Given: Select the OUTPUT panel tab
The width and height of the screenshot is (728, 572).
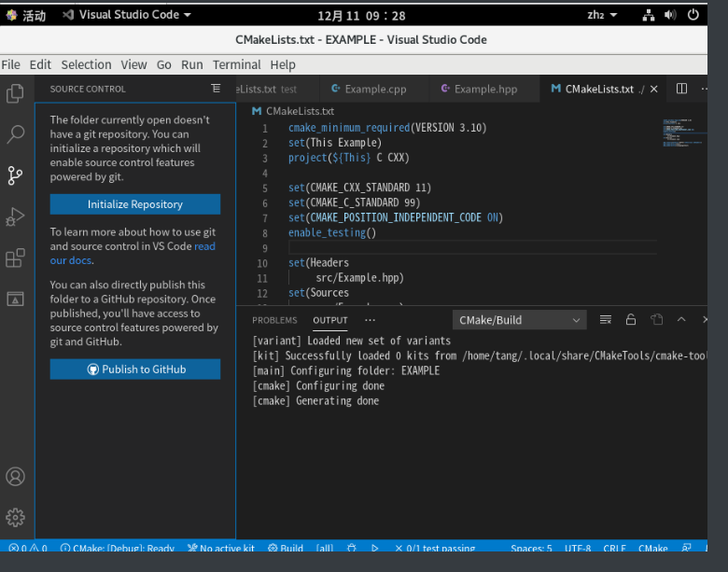Looking at the screenshot, I should (x=330, y=320).
